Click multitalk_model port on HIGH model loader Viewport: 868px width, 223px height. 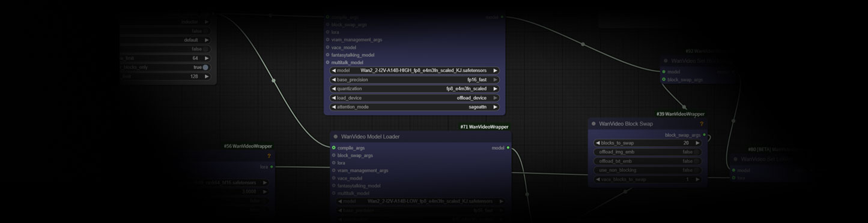(x=328, y=62)
